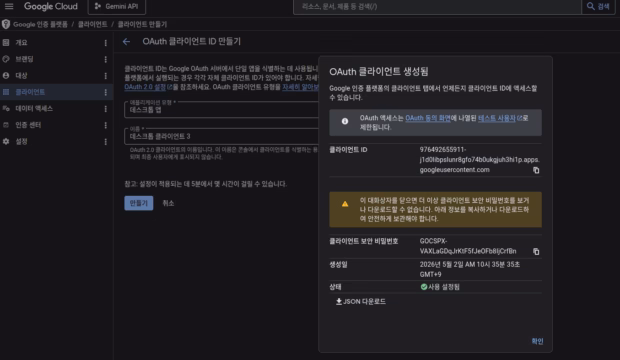Image resolution: width=620 pixels, height=360 pixels.
Task: Click the blue 만들기 button
Action: (x=139, y=203)
